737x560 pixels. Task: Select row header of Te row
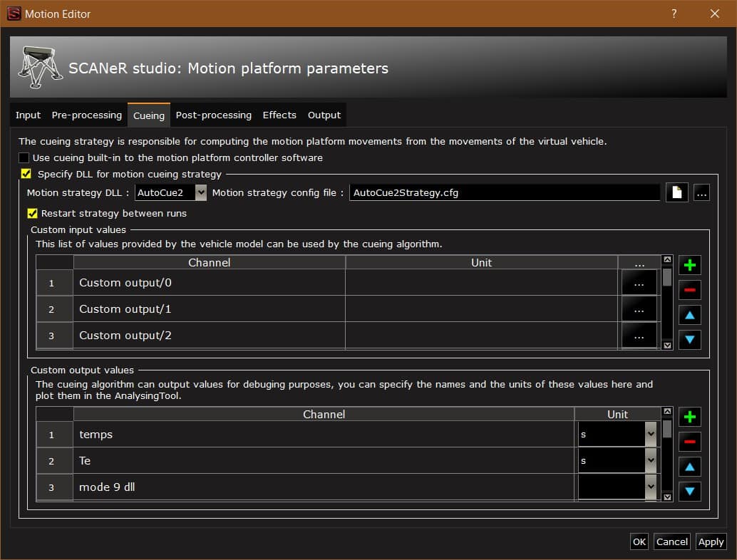pos(54,461)
